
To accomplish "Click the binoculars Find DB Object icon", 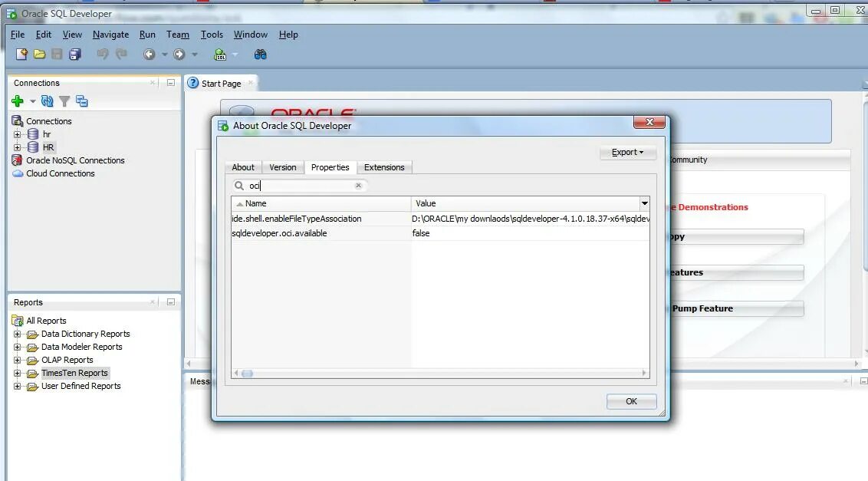I will coord(260,54).
